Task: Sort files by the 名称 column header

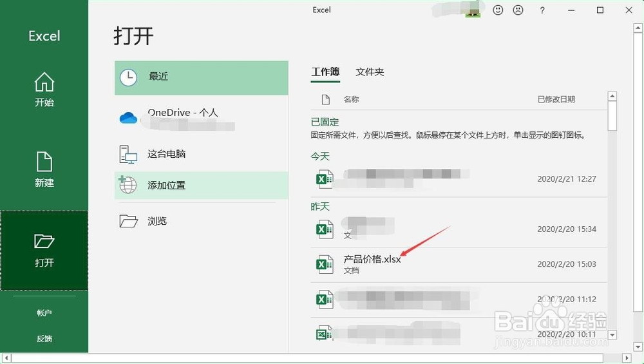Action: [351, 99]
